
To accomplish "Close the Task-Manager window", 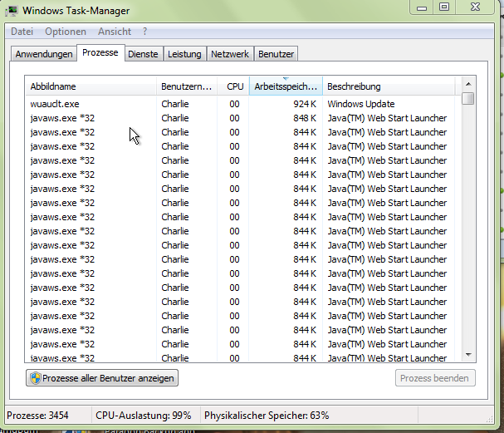I will click(x=475, y=7).
